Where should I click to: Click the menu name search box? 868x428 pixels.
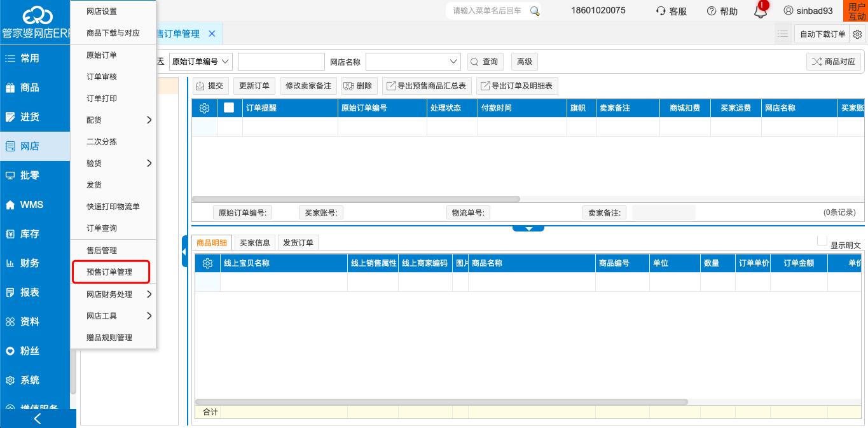(x=488, y=11)
